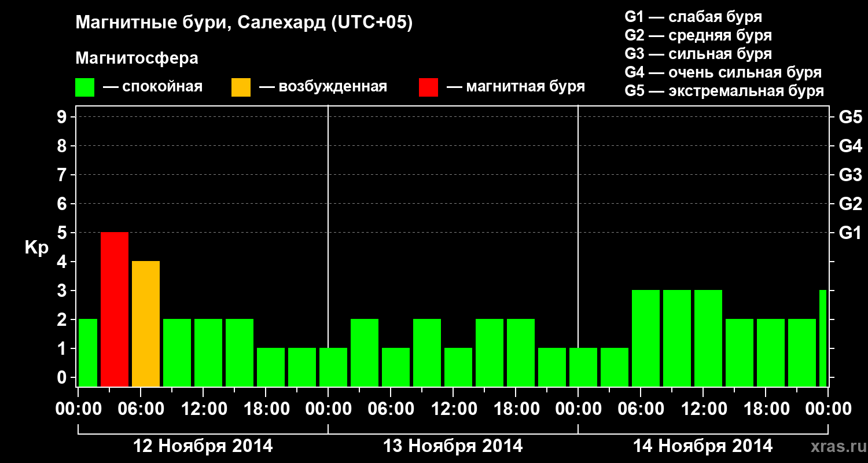Click the G2 tick label on right axis

pyautogui.click(x=850, y=204)
